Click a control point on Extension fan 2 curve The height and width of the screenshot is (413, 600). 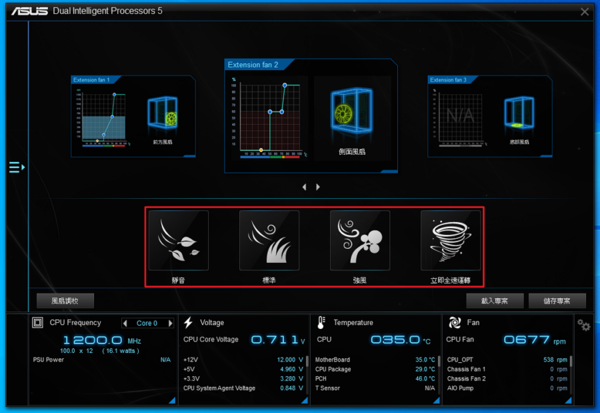284,112
